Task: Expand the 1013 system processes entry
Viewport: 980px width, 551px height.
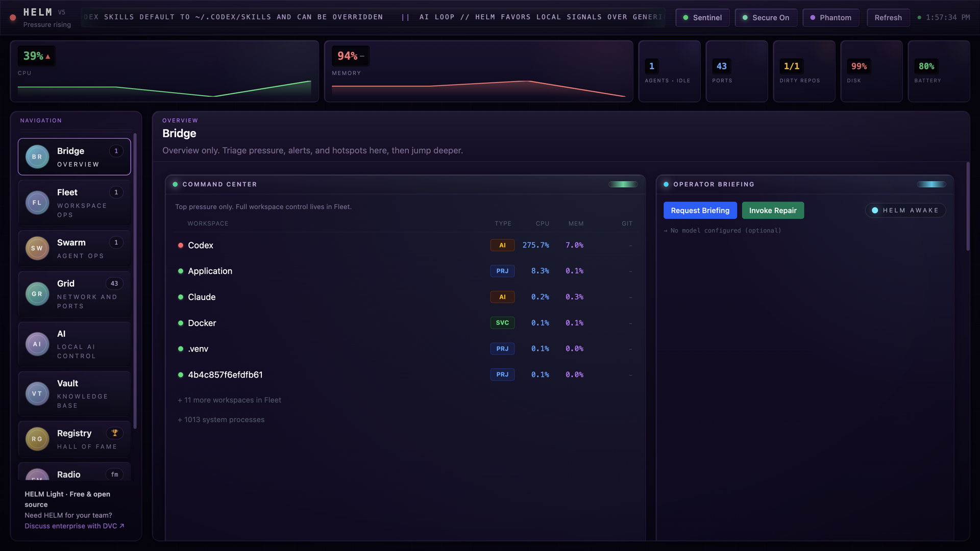Action: (x=221, y=419)
